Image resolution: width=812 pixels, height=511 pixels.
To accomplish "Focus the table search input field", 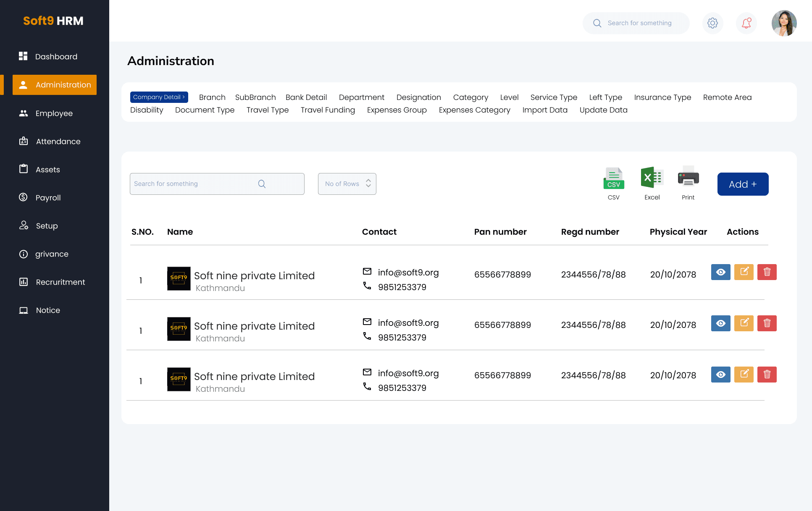I will [x=217, y=184].
